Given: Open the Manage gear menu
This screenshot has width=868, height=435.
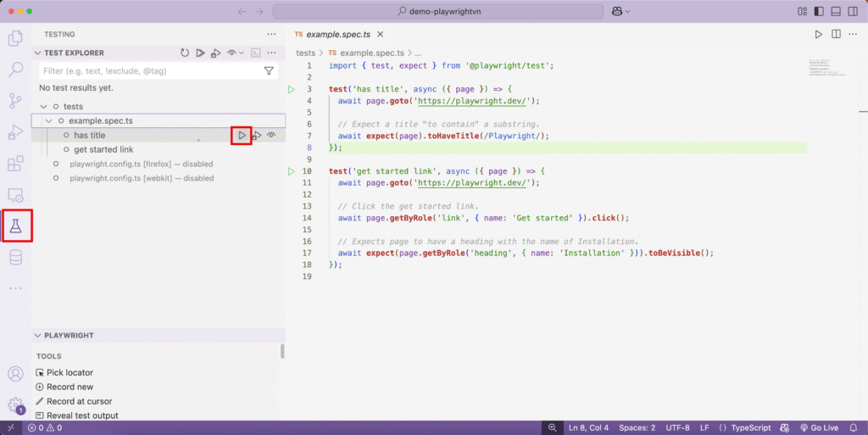Looking at the screenshot, I should pyautogui.click(x=15, y=404).
